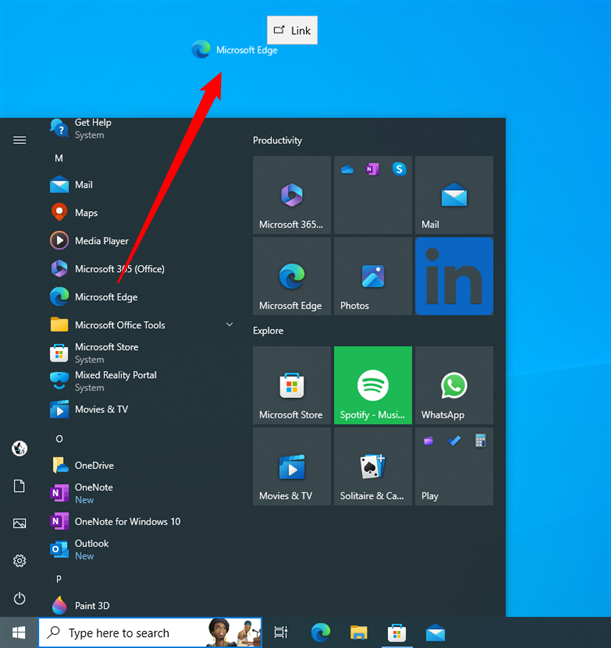Jump to letter P section header
Viewport: 611px width, 648px height.
[59, 579]
